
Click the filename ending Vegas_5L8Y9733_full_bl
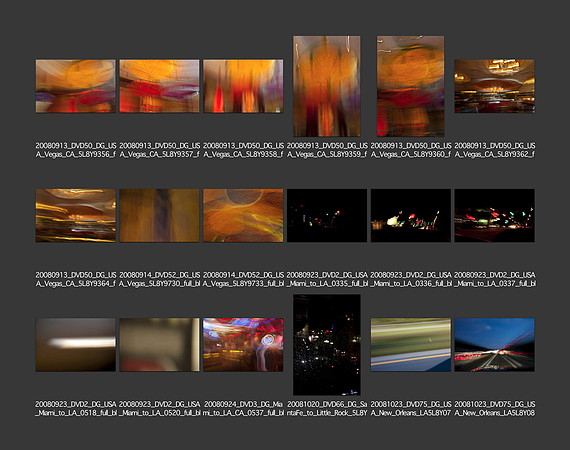(x=243, y=279)
